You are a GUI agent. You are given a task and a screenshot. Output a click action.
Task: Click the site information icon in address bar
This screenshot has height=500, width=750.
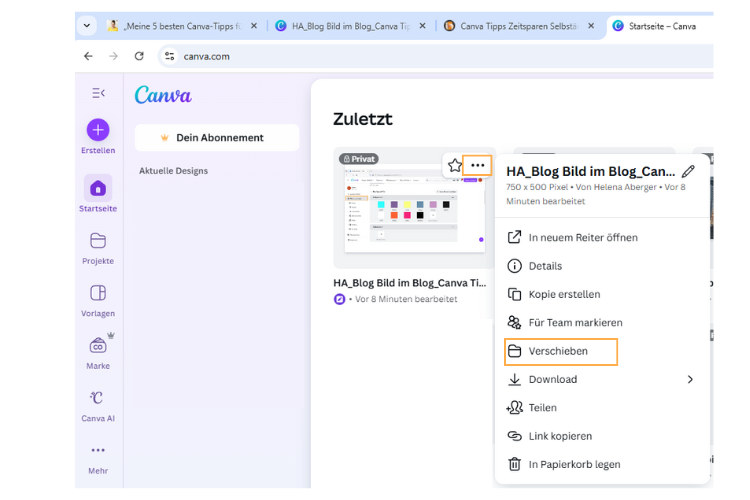point(169,56)
